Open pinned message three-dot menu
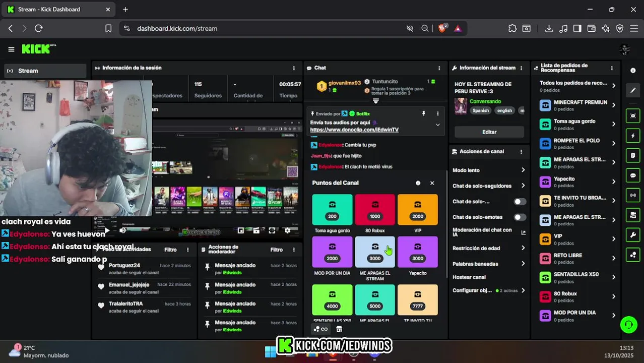Viewport: 644px width, 363px height. pos(437,114)
